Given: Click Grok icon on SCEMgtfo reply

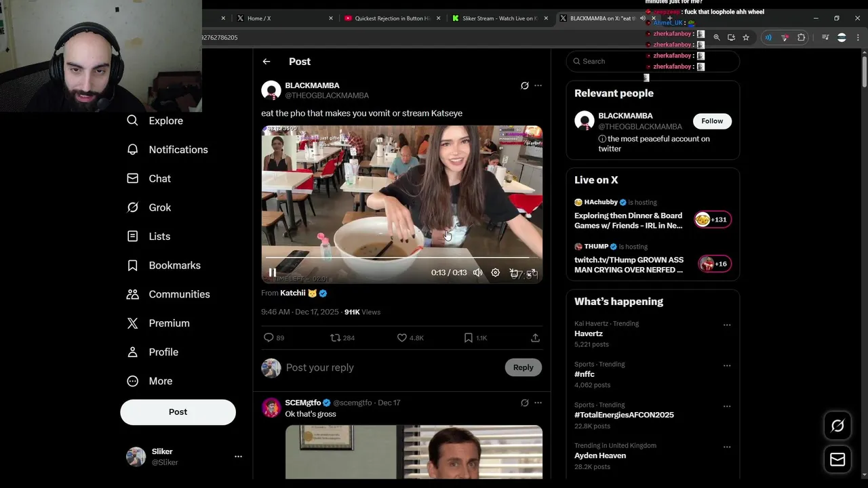Looking at the screenshot, I should pyautogui.click(x=524, y=403).
